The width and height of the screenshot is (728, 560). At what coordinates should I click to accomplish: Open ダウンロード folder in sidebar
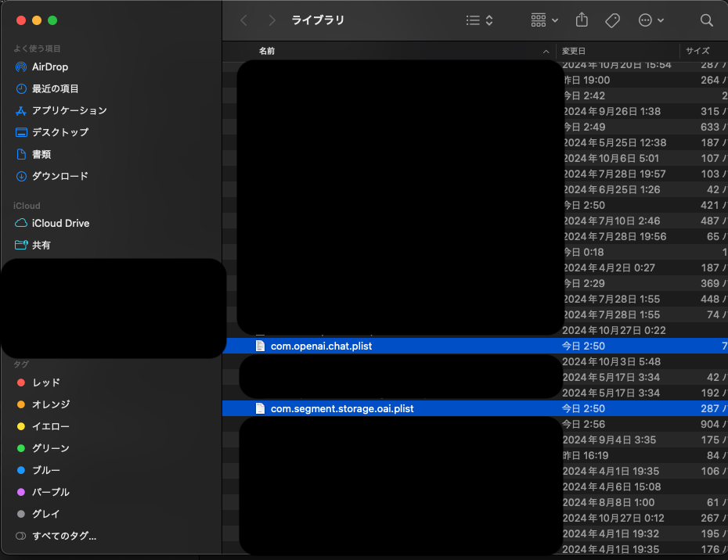click(60, 176)
